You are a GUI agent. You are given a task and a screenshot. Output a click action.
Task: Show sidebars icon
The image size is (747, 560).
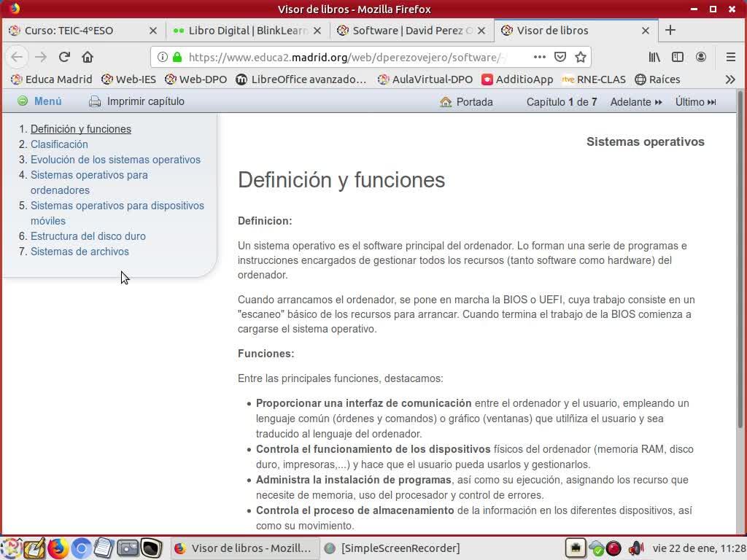click(x=678, y=57)
